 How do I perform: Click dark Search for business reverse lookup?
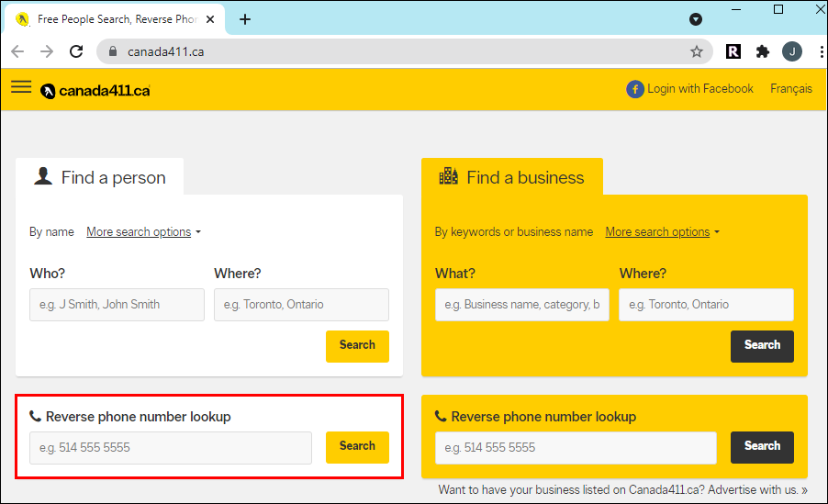pos(762,447)
